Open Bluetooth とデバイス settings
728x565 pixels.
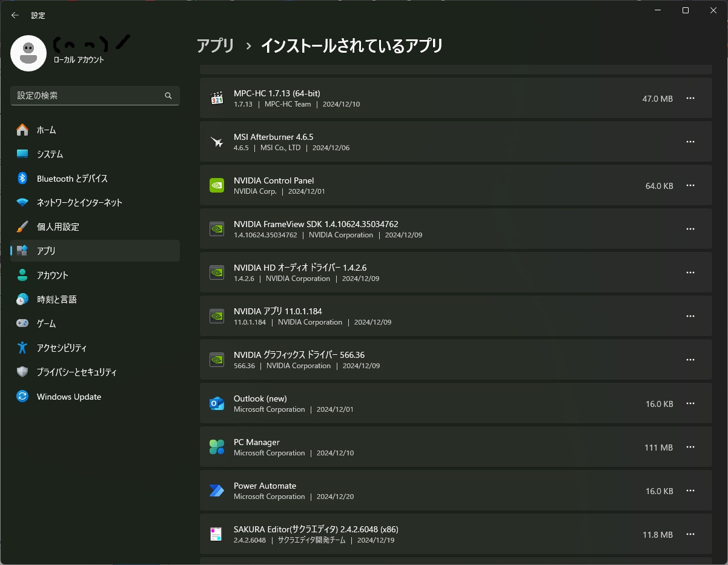[x=95, y=178]
